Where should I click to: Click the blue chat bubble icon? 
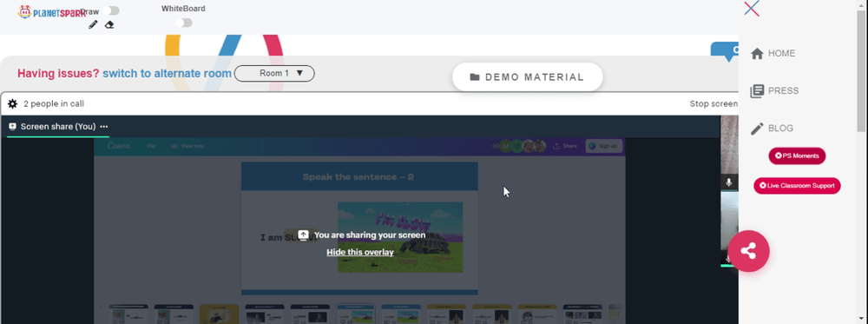(x=725, y=51)
